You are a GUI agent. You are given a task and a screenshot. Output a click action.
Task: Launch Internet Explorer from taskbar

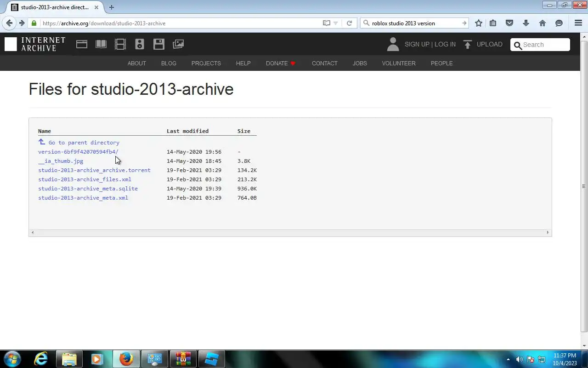pyautogui.click(x=41, y=359)
